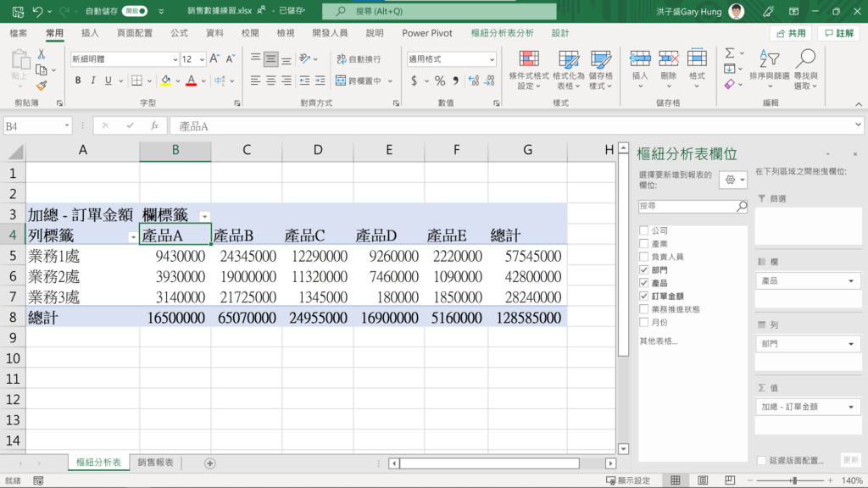Screen dimensions: 868x488
Task: Check the 公司 field checkbox
Action: 644,230
